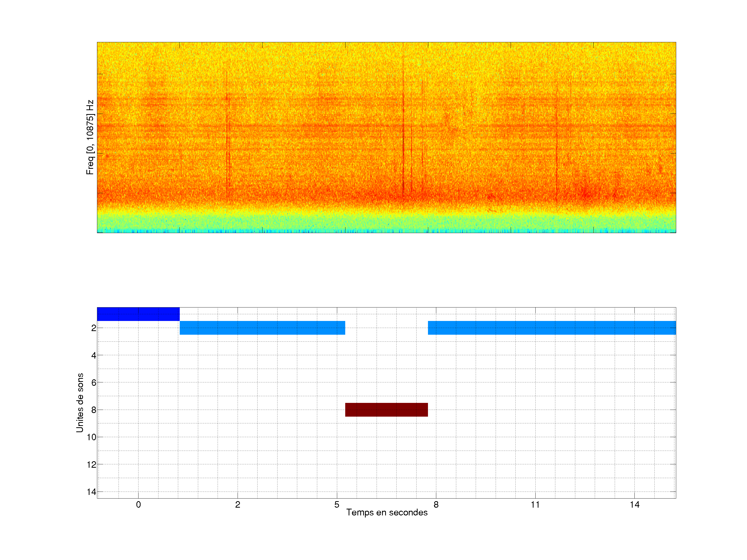Click the x-axis tick label 5
The width and height of the screenshot is (747, 560).
(337, 505)
